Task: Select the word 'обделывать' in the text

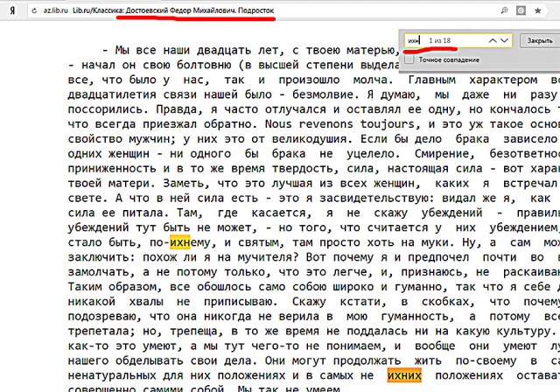Action: point(150,361)
